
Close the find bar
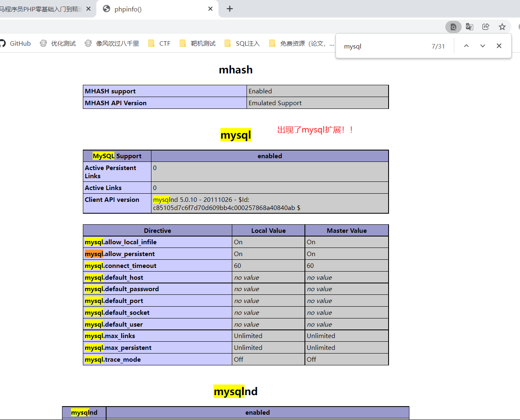point(499,46)
